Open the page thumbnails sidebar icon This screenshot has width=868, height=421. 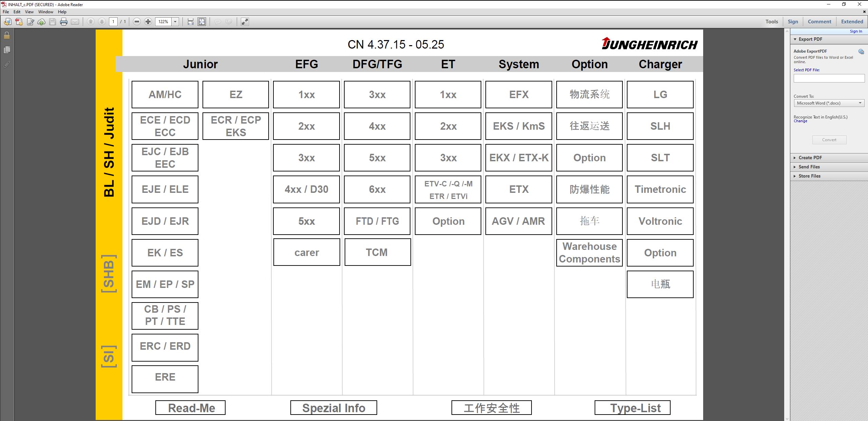[x=7, y=50]
